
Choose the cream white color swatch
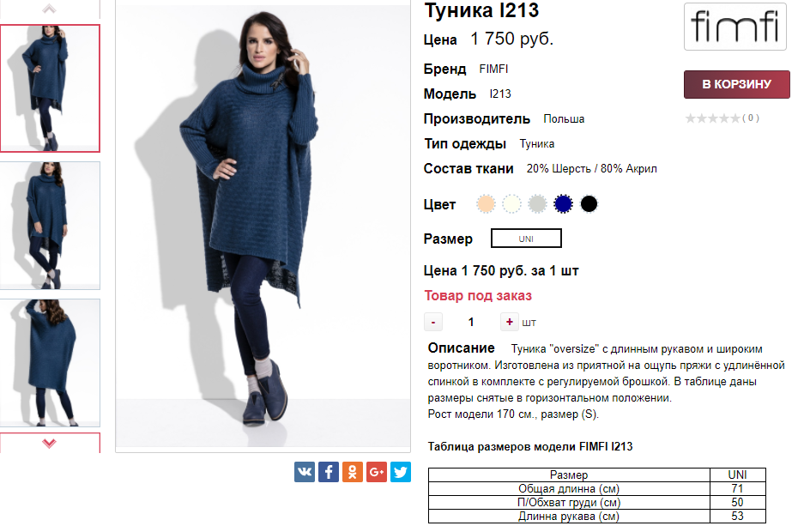(511, 204)
